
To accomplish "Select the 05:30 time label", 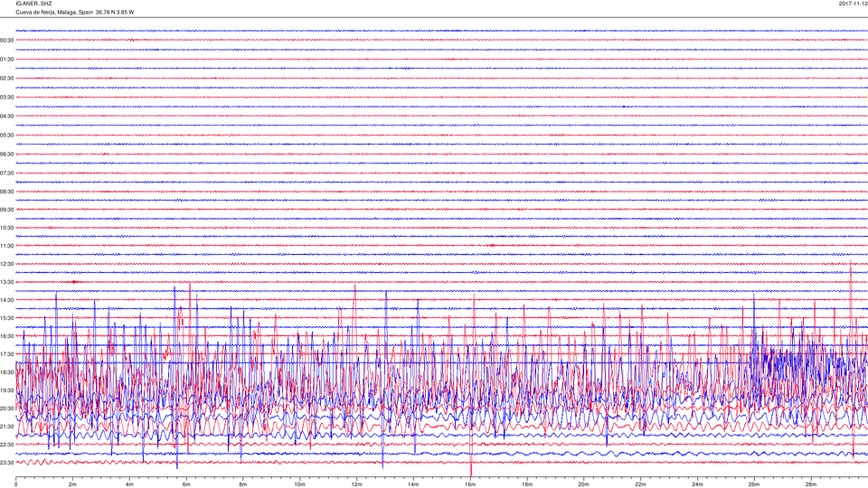I will click(7, 135).
